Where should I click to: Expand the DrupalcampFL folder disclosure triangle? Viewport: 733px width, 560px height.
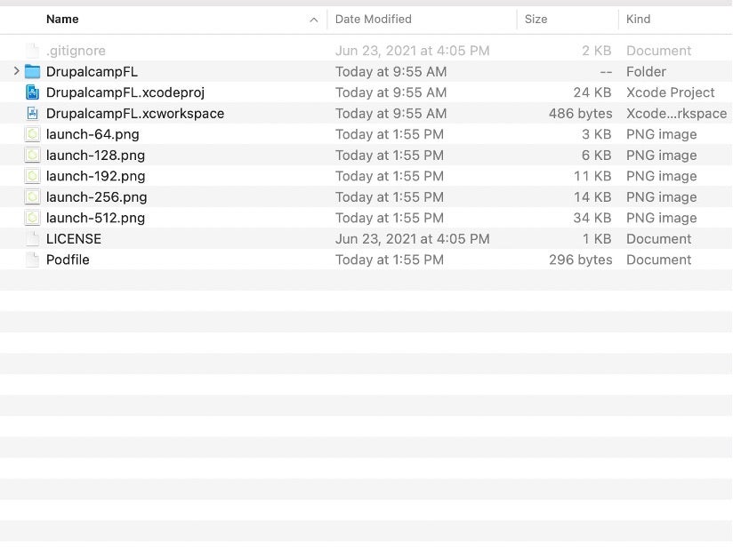click(x=16, y=72)
